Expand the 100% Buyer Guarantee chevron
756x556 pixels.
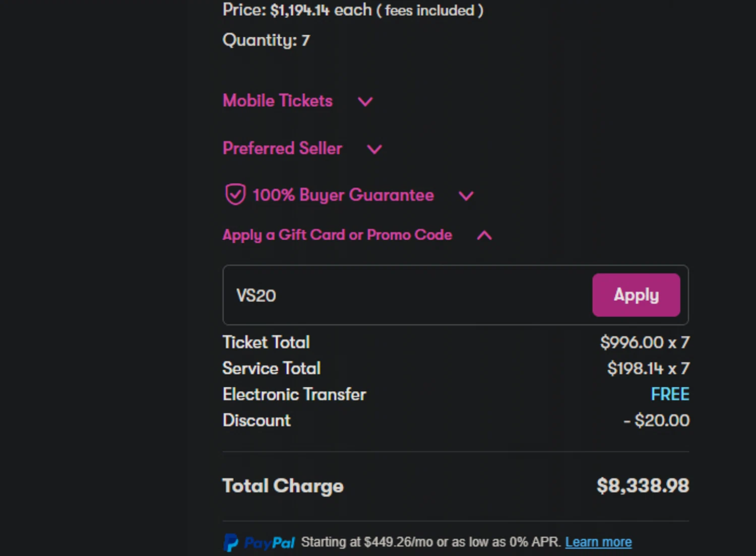click(x=466, y=196)
